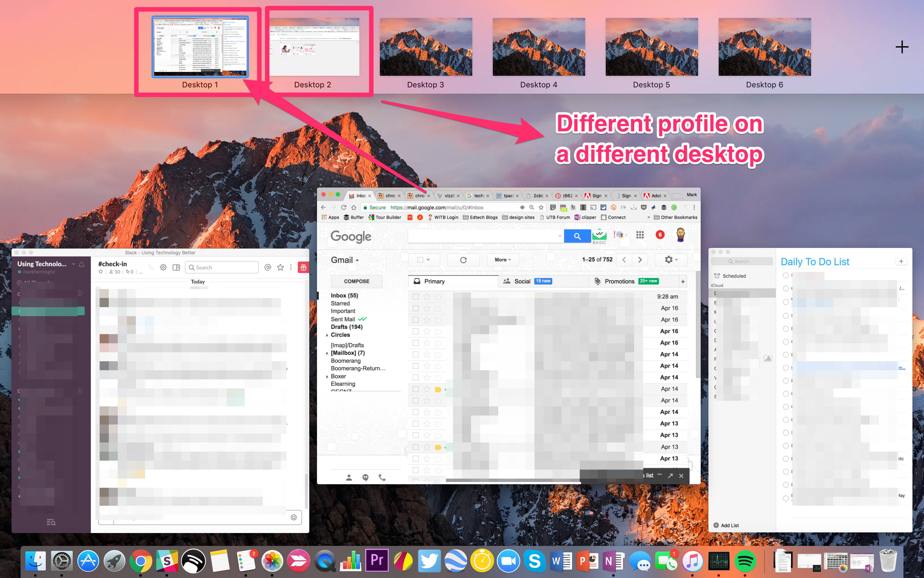Add a new desktop with plus button

[902, 47]
